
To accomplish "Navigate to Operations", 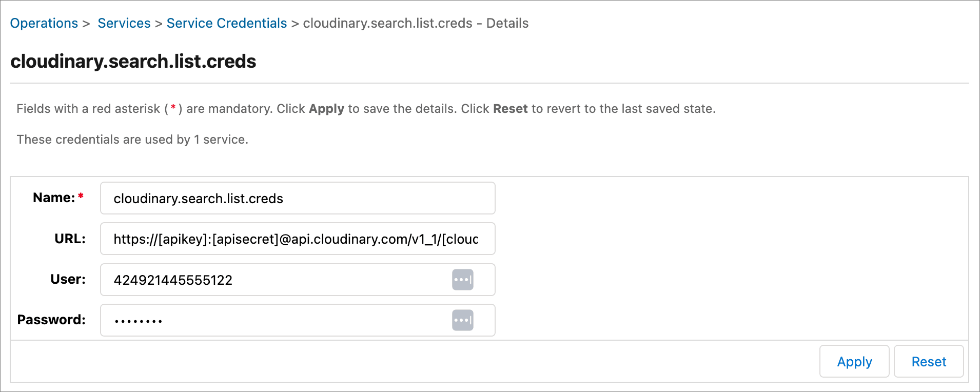I will click(x=44, y=23).
